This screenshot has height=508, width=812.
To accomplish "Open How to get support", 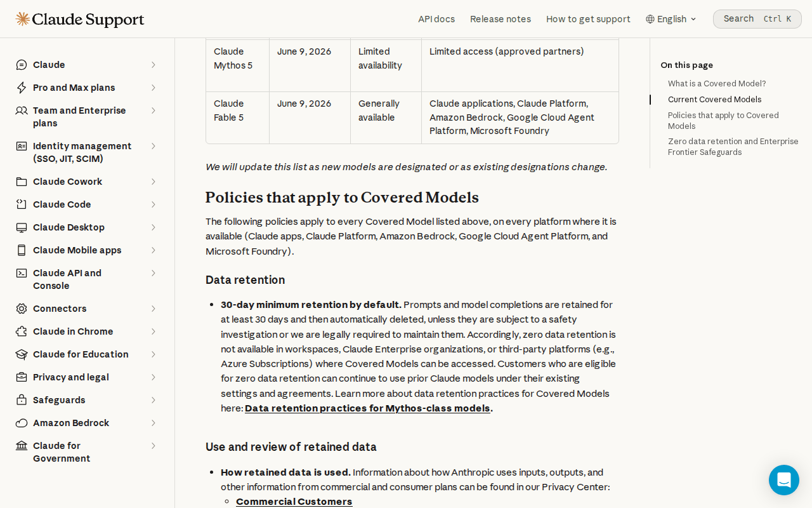I will pyautogui.click(x=588, y=19).
